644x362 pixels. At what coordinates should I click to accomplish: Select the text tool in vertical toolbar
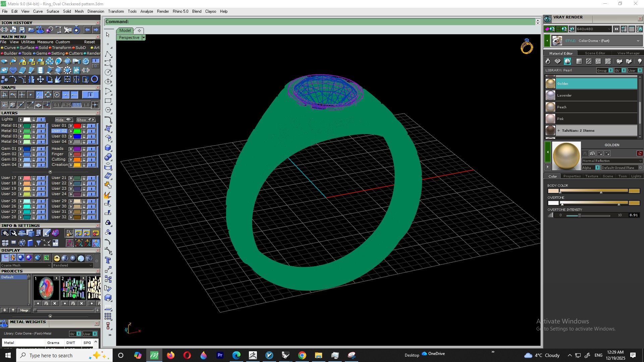tap(108, 260)
